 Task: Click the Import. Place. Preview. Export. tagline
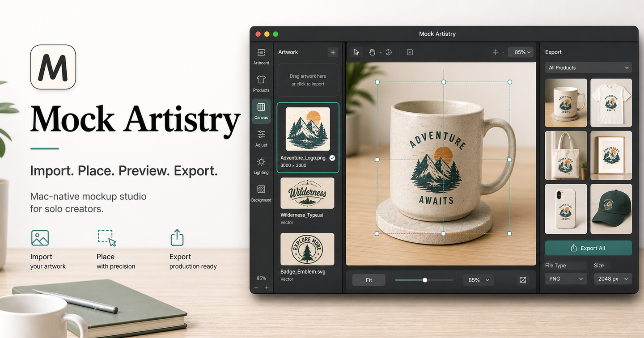(124, 171)
